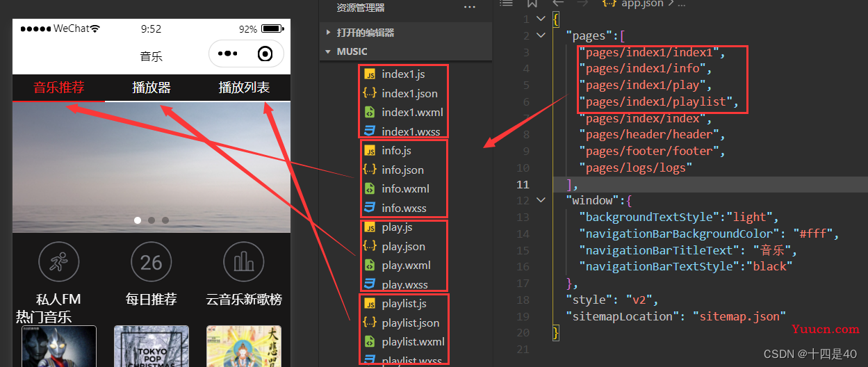
Task: Click the JS file icon of info.js
Action: click(370, 150)
